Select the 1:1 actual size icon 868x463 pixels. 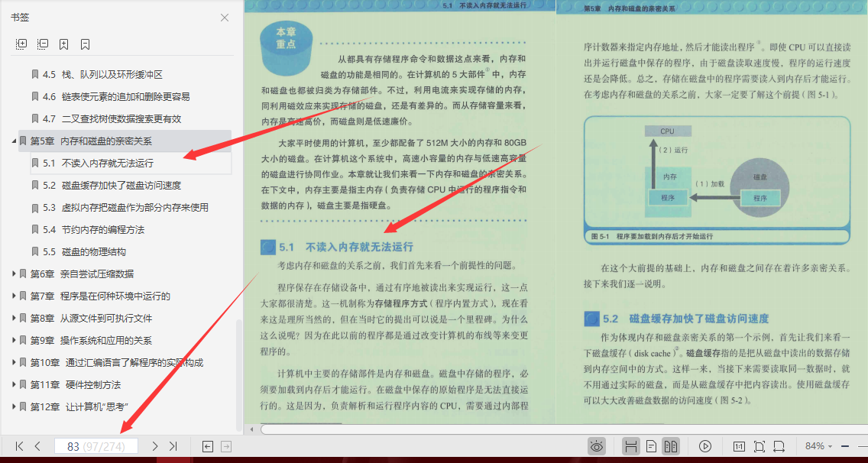click(740, 445)
